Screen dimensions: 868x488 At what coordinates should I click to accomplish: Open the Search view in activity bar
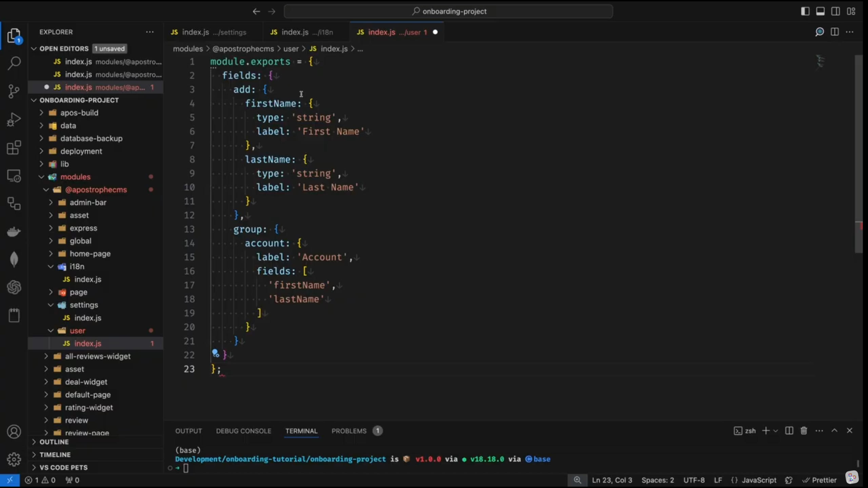click(14, 63)
